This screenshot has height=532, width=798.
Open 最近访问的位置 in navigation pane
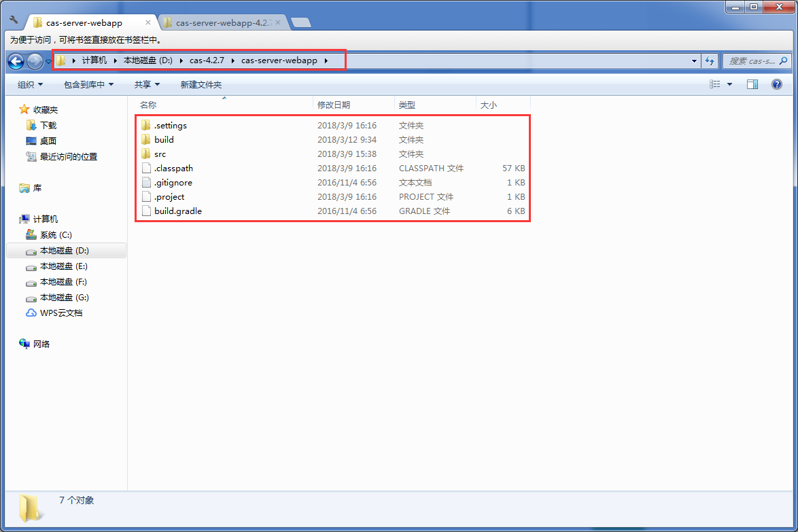(68, 157)
